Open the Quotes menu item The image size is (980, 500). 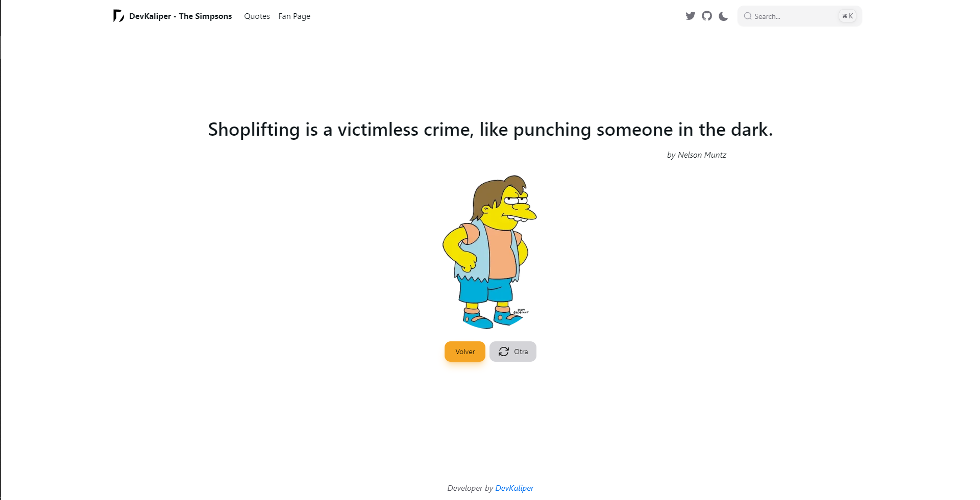click(x=257, y=16)
